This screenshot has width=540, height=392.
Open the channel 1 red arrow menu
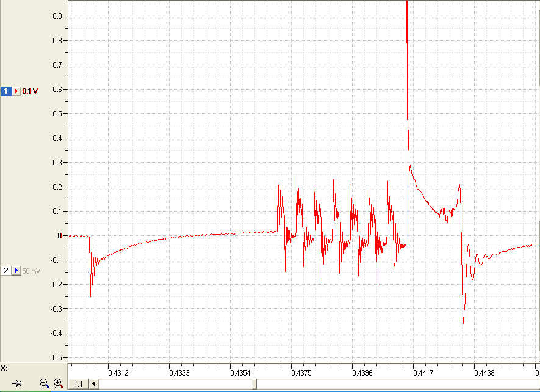[x=16, y=91]
